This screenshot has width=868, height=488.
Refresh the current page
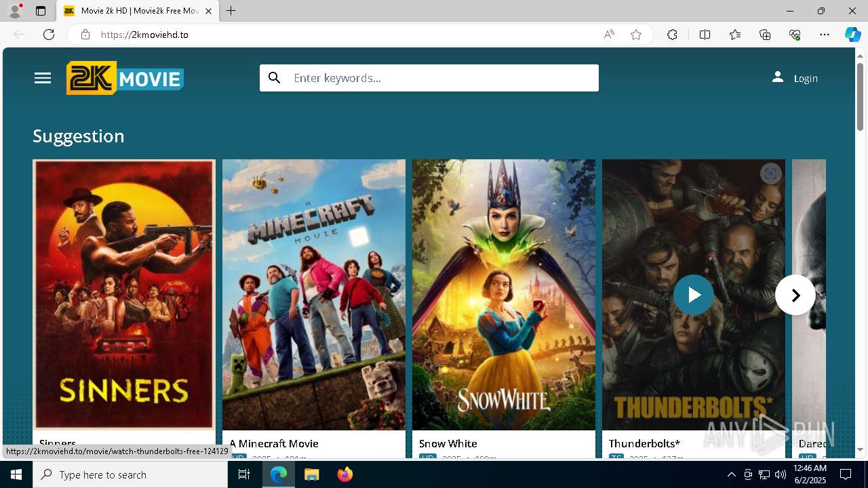[49, 35]
